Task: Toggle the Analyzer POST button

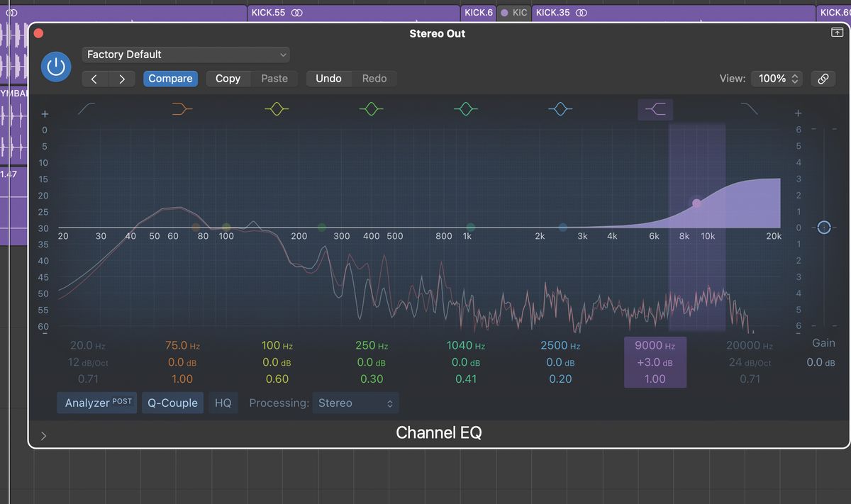Action: click(x=96, y=403)
